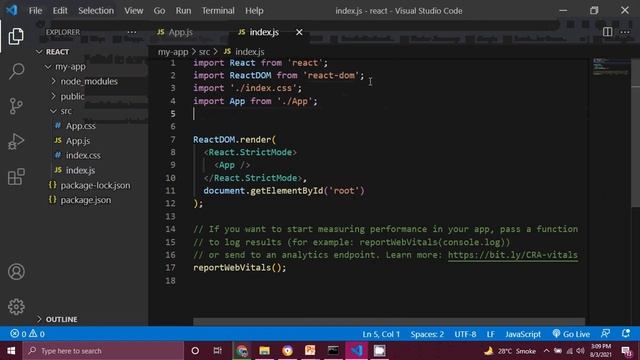Open Windows Start menu
This screenshot has width=640, height=360.
[x=11, y=351]
